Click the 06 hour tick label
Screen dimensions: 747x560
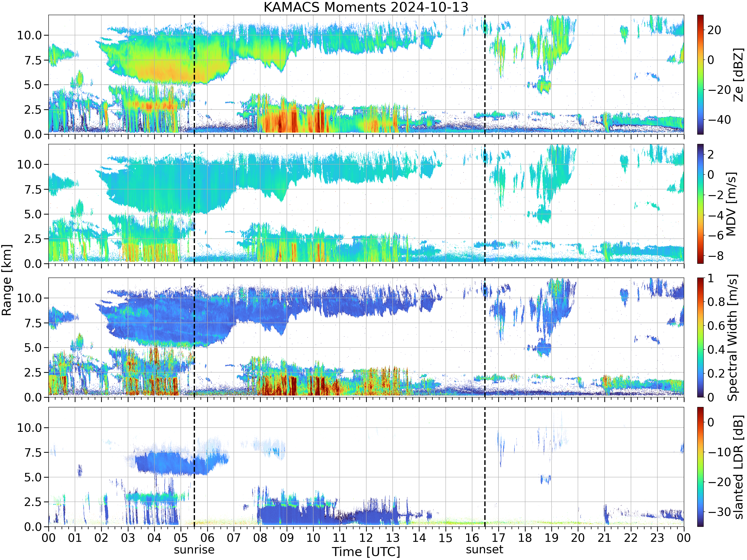point(207,538)
